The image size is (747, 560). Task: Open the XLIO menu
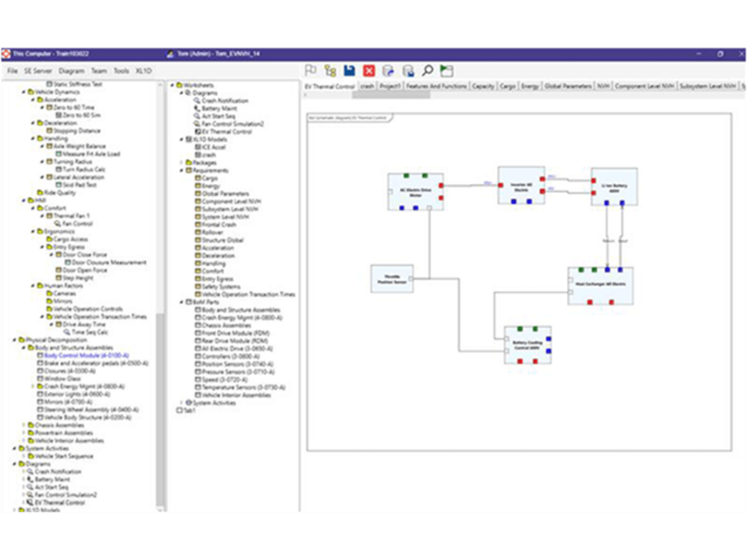point(144,71)
